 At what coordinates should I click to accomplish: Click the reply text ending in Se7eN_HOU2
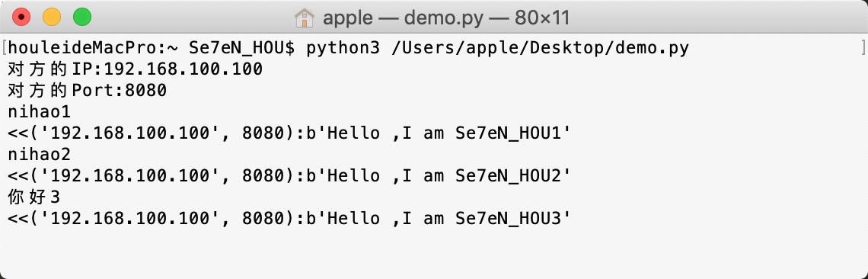coord(289,176)
